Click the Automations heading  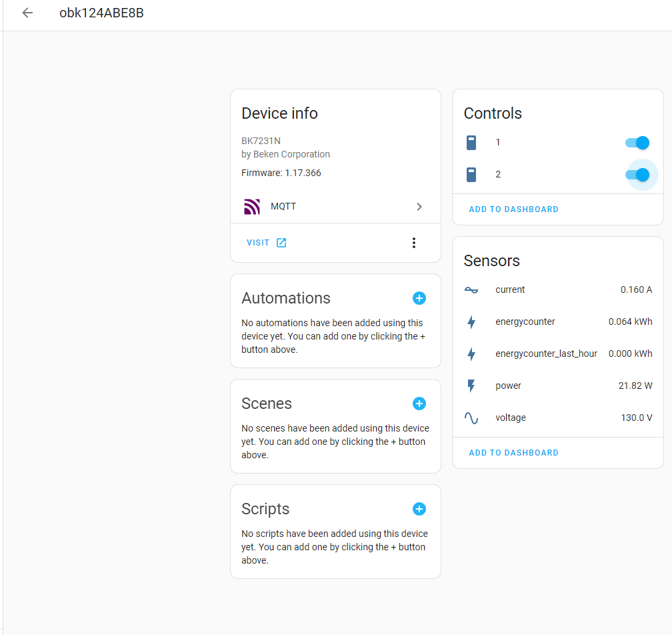click(286, 298)
